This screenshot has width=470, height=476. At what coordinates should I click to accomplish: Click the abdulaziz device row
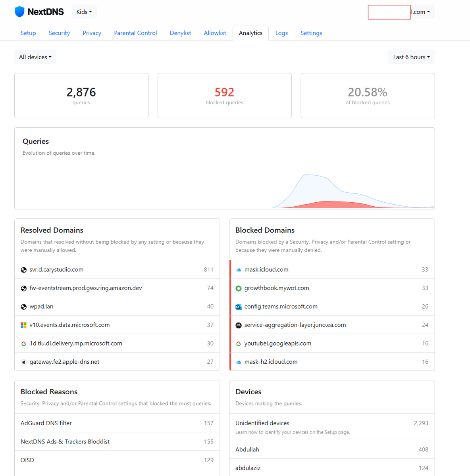pos(332,468)
